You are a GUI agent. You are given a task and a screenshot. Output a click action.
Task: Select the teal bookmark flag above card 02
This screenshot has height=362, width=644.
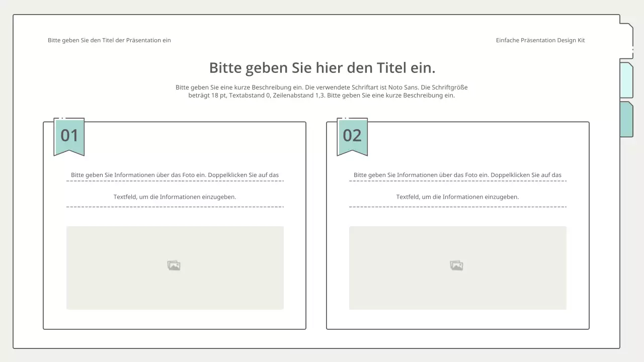[352, 136]
